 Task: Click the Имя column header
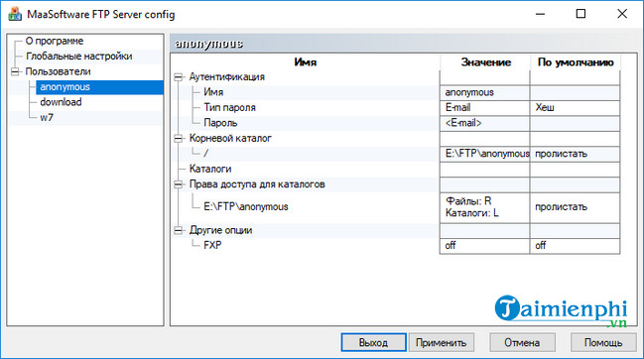pos(306,61)
